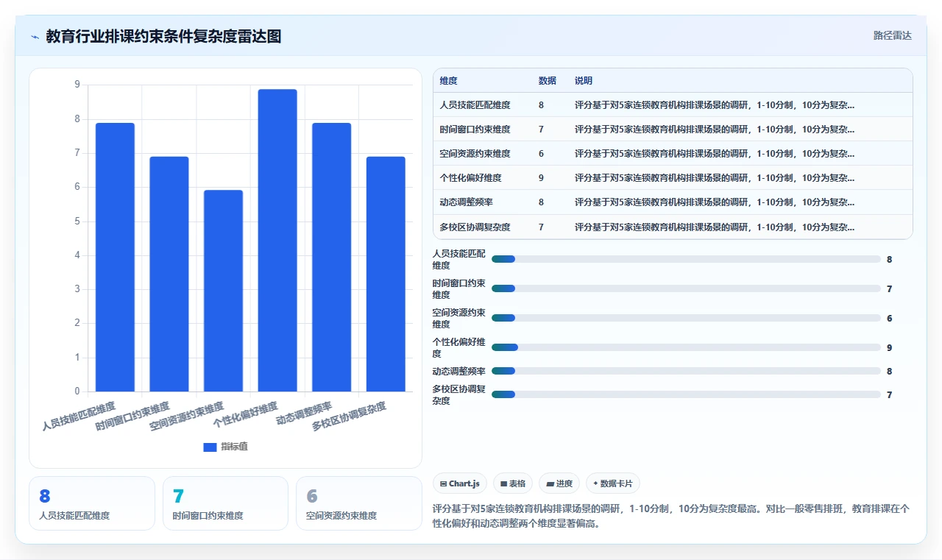Screen dimensions: 942x560
Task: Click the description text in 多校区协调复杂度 row
Action: (715, 227)
